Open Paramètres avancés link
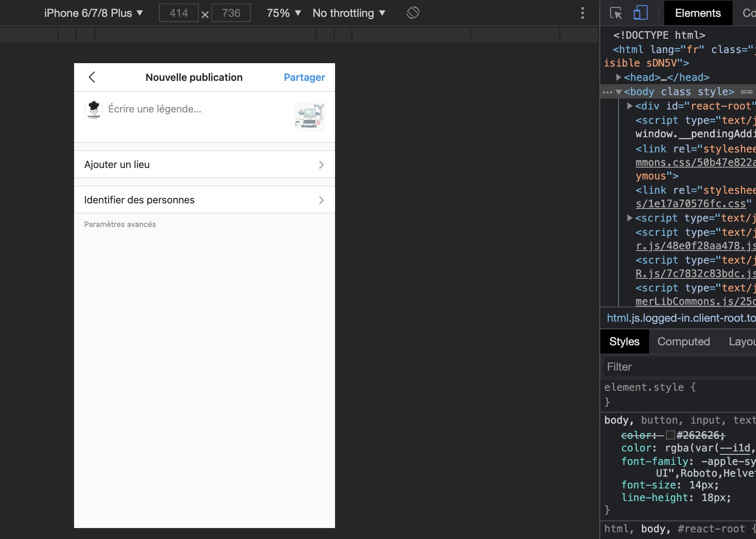Image resolution: width=756 pixels, height=539 pixels. click(120, 224)
